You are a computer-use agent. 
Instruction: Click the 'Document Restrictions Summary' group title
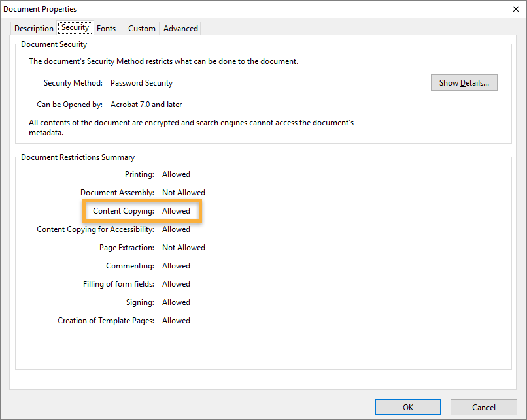[78, 157]
